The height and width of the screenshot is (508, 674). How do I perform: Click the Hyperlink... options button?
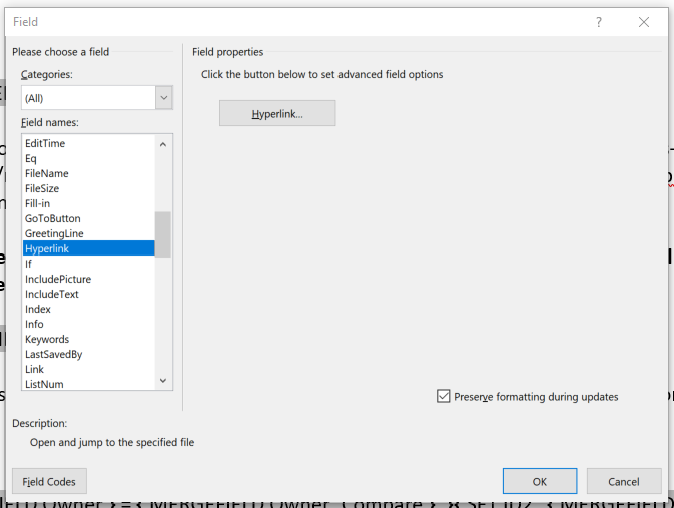277,114
